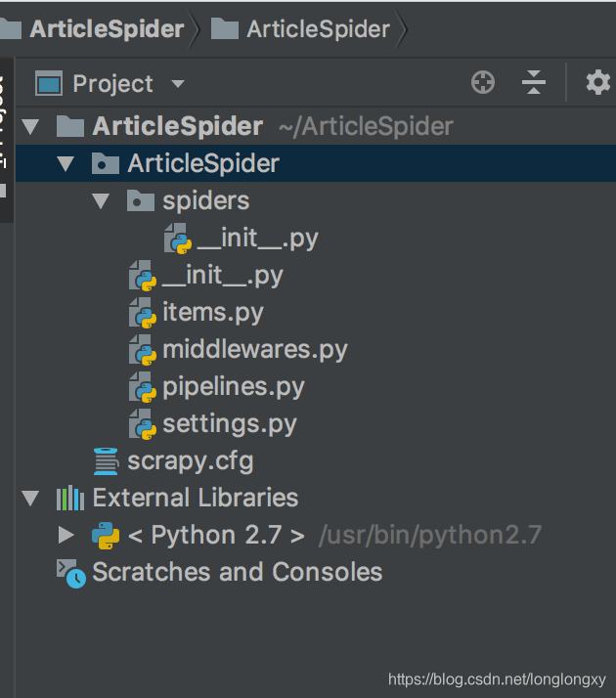Click the locate (scroll from source) crosshair icon
The width and height of the screenshot is (616, 698).
(x=483, y=83)
